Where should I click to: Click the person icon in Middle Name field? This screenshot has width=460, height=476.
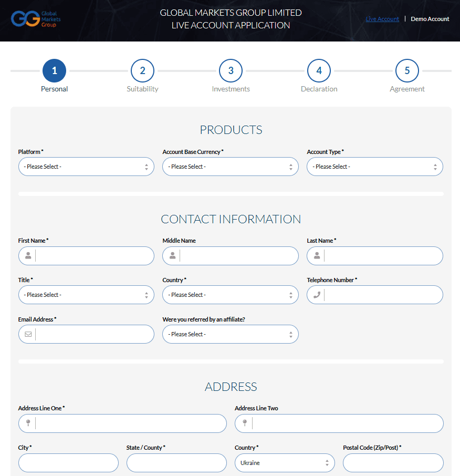(173, 256)
